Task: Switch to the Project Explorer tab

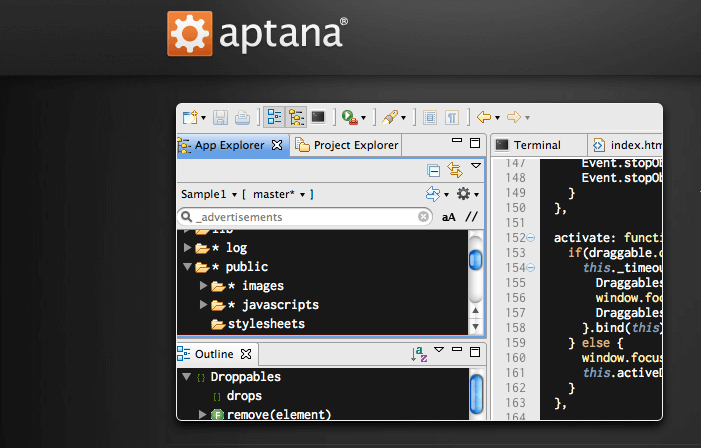Action: tap(347, 145)
